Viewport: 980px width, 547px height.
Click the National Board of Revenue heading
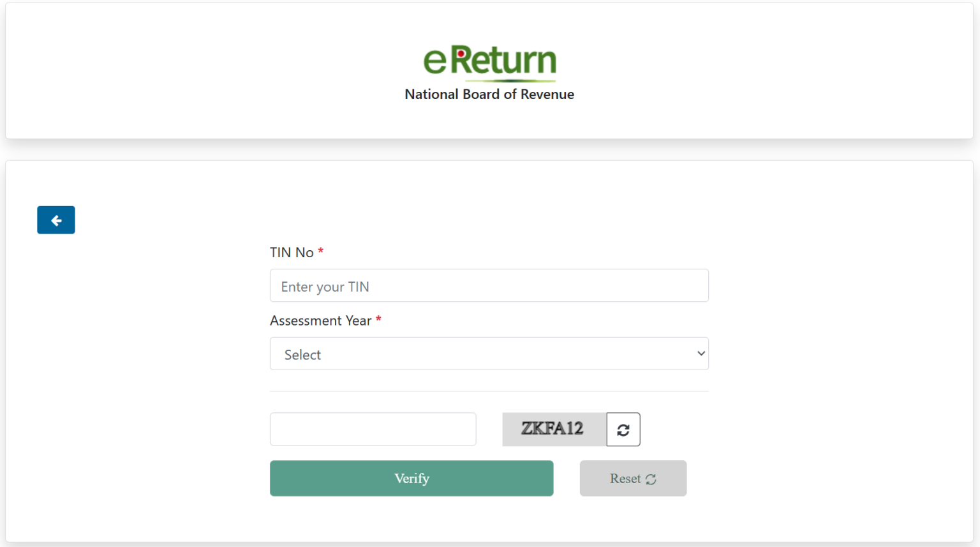click(489, 94)
